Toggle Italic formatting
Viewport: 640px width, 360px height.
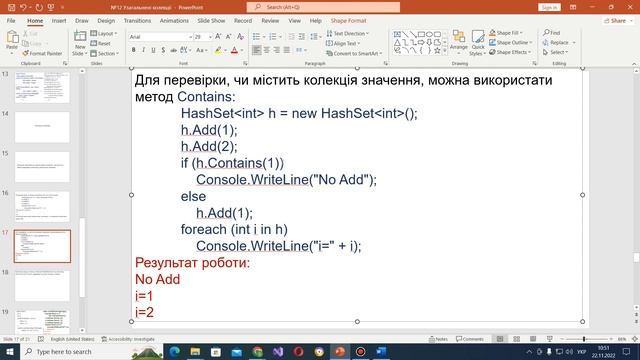pos(143,50)
